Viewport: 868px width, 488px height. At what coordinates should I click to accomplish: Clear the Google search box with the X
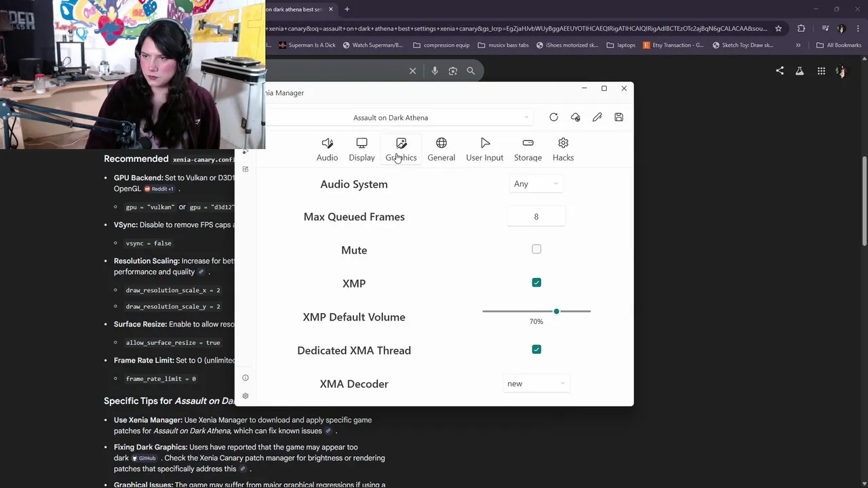pyautogui.click(x=412, y=70)
